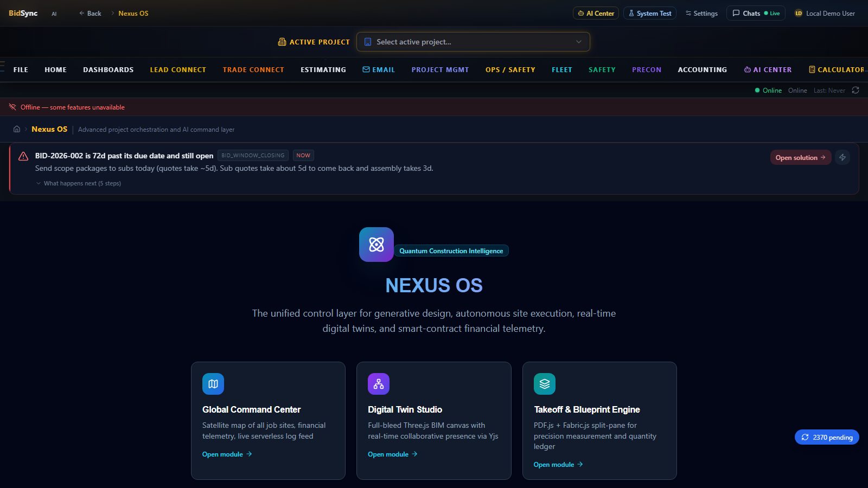Open OPS / SAFETY menu
Viewport: 868px width, 488px height.
pyautogui.click(x=510, y=69)
